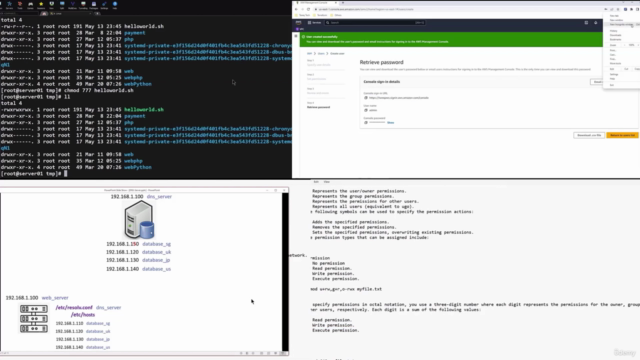Open the notifications bell in the AWS header
Viewport: 640px width, 360px height.
(x=596, y=23)
